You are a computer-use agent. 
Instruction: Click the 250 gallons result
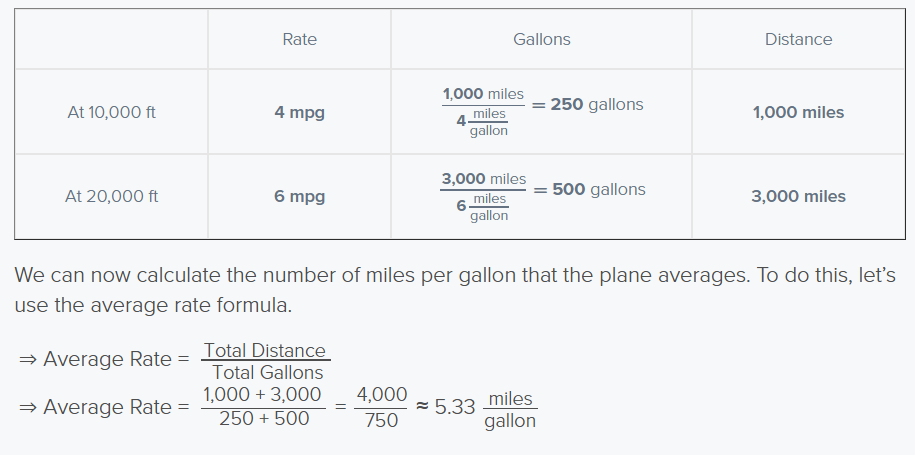(x=596, y=104)
